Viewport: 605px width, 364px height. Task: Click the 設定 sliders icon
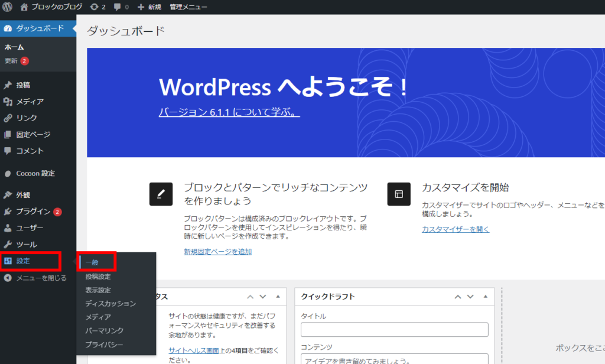pyautogui.click(x=8, y=261)
